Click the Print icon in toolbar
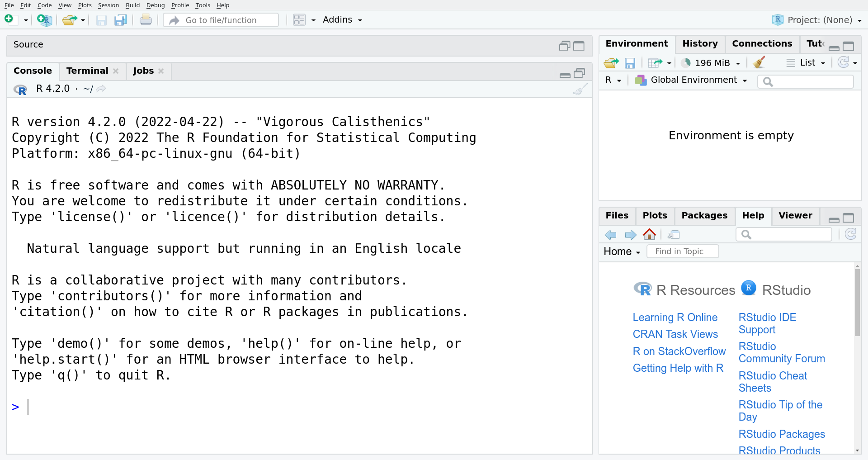 (x=146, y=19)
